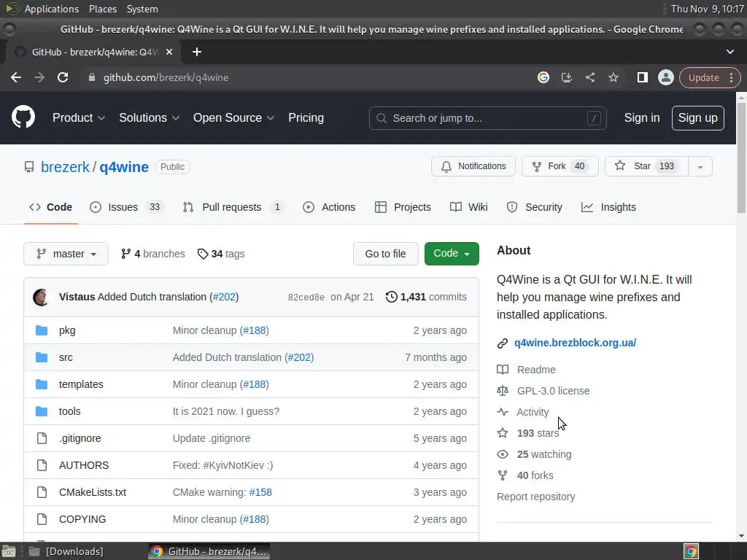Open the GitHub logo home link
The width and height of the screenshot is (747, 560).
point(23,117)
